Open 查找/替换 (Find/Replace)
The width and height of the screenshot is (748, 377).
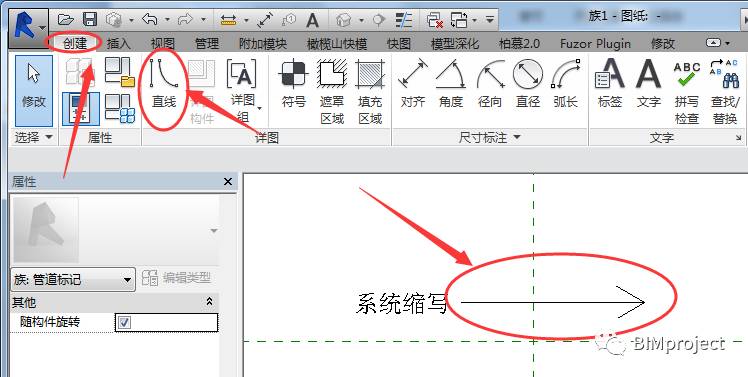[725, 92]
